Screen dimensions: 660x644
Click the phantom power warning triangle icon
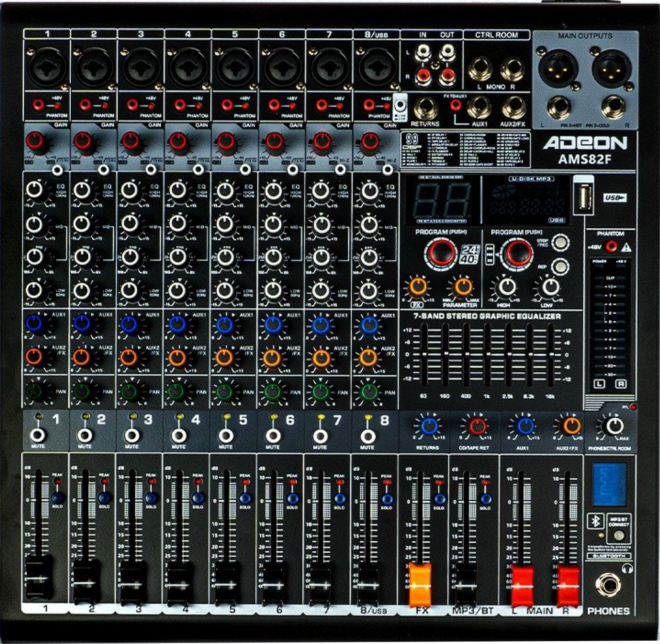[x=626, y=247]
